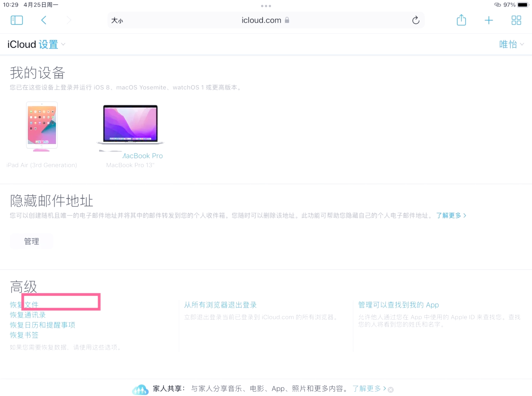Open a new tab with the plus icon
The width and height of the screenshot is (532, 396).
[488, 20]
